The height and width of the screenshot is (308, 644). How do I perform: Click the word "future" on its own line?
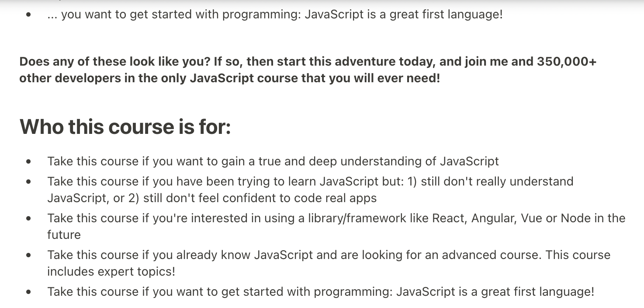pos(64,235)
